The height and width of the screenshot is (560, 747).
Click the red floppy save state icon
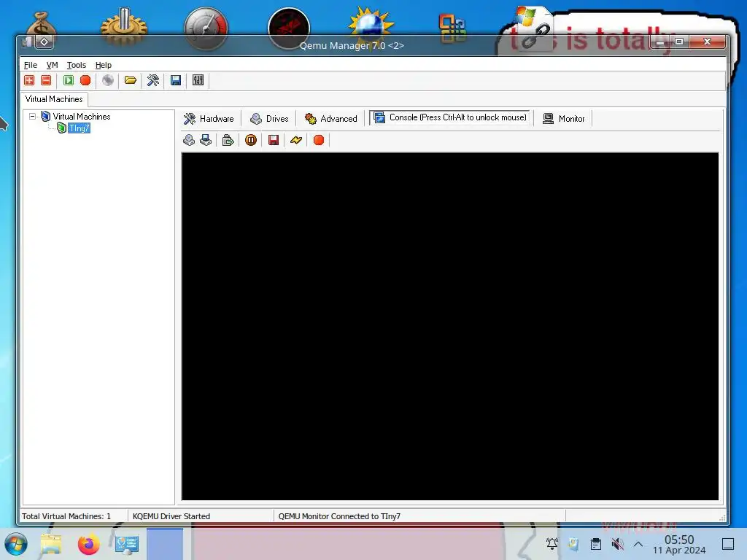coord(274,140)
